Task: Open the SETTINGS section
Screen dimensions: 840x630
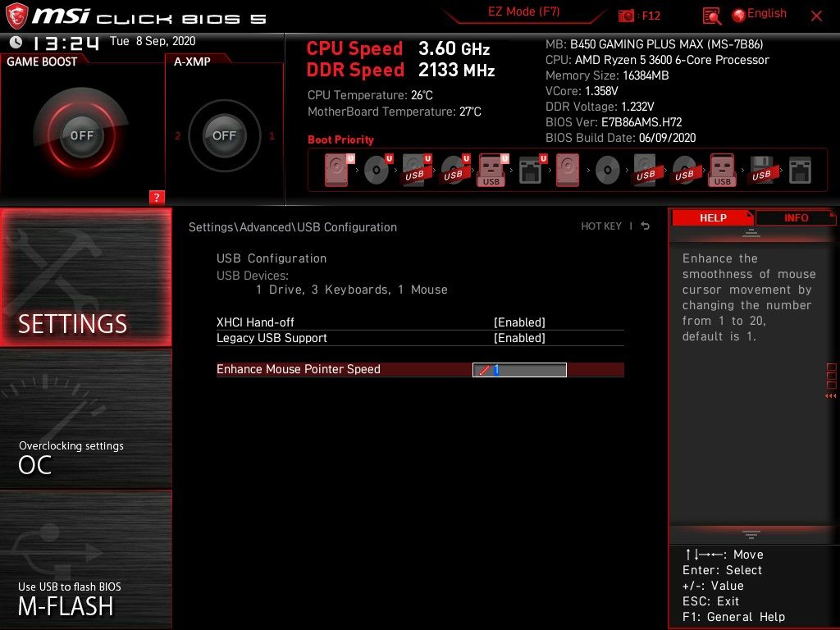Action: pyautogui.click(x=85, y=277)
